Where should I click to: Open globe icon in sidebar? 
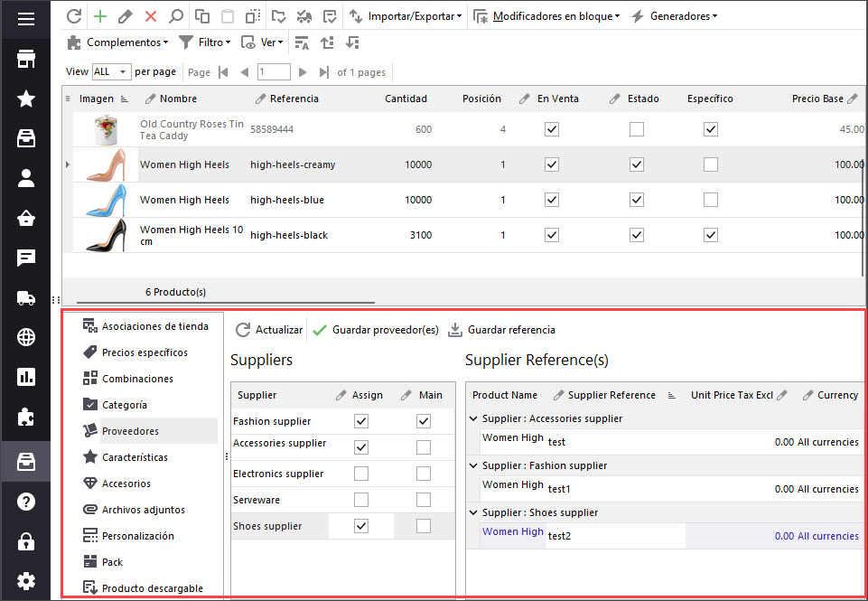26,337
